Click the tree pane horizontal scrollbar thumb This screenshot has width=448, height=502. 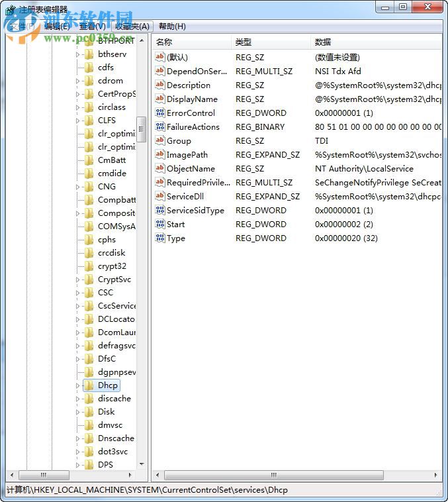[44, 475]
